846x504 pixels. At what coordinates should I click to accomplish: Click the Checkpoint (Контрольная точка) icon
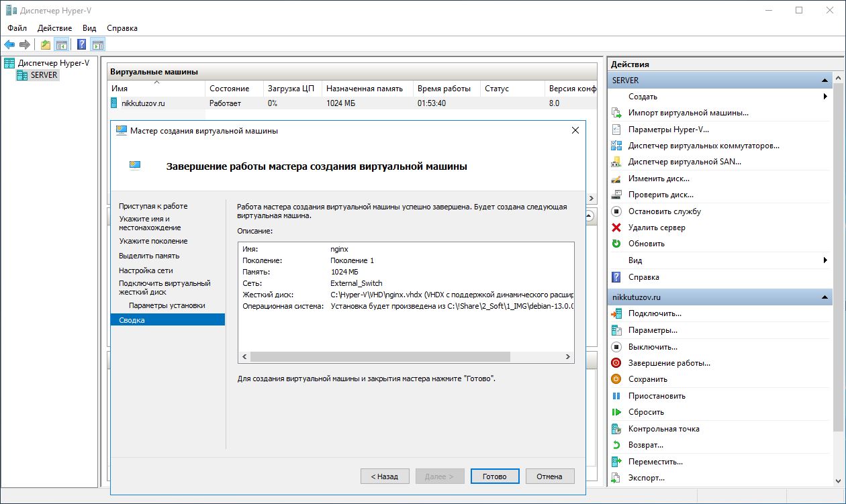(616, 429)
